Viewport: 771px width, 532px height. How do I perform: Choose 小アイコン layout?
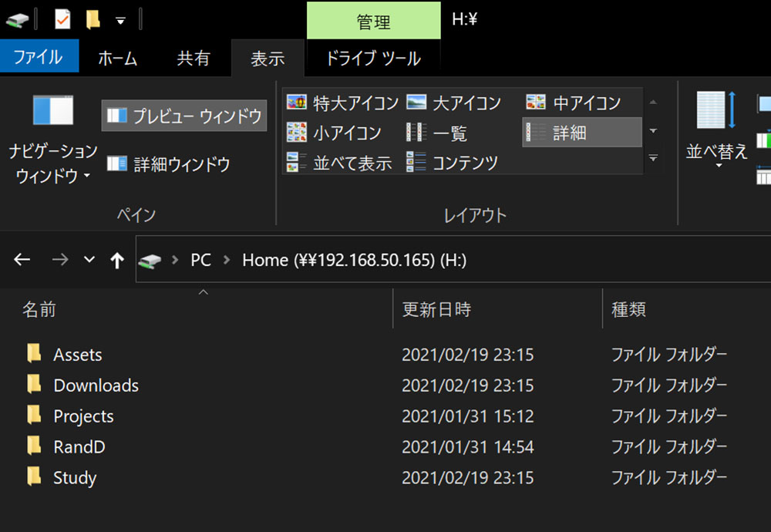(335, 133)
